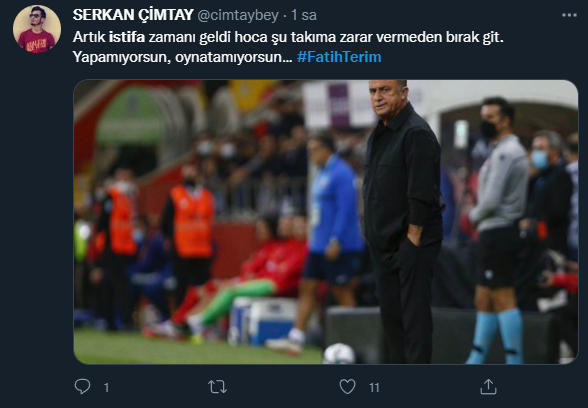Viewport: 588px width, 408px height.
Task: Open the @cimtaybey handle link
Action: 238,15
